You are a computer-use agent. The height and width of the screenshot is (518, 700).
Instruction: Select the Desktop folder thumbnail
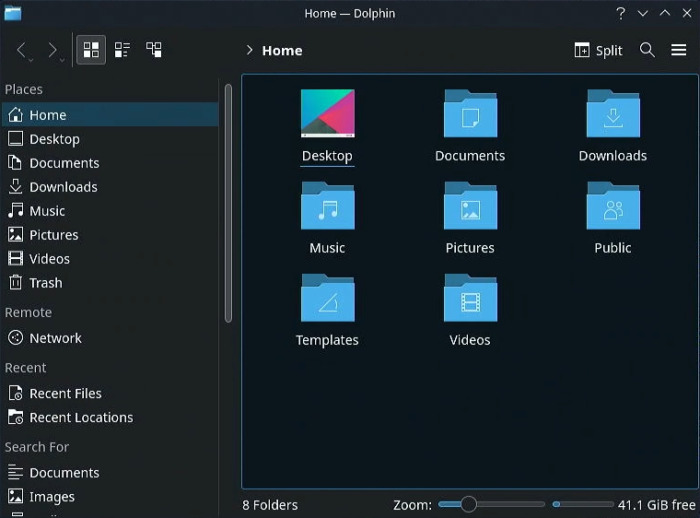point(328,113)
